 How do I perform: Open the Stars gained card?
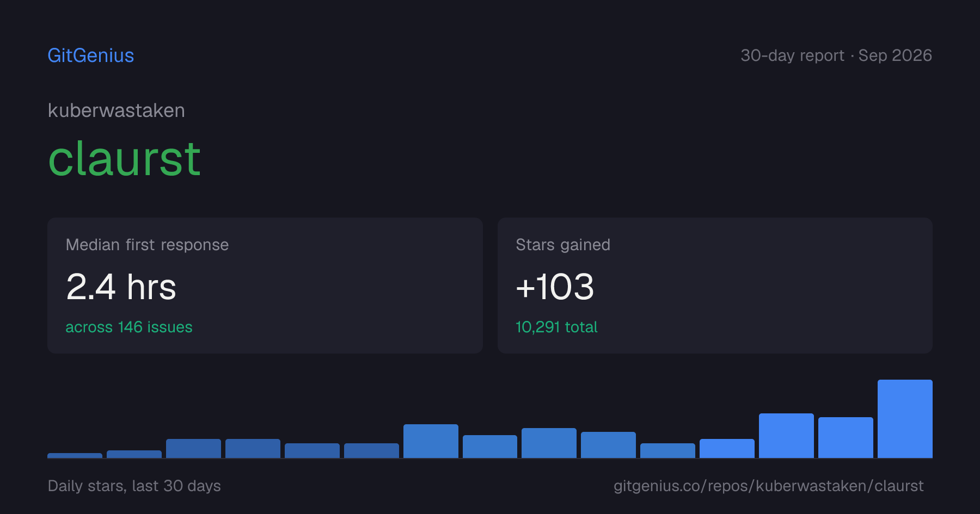click(715, 286)
